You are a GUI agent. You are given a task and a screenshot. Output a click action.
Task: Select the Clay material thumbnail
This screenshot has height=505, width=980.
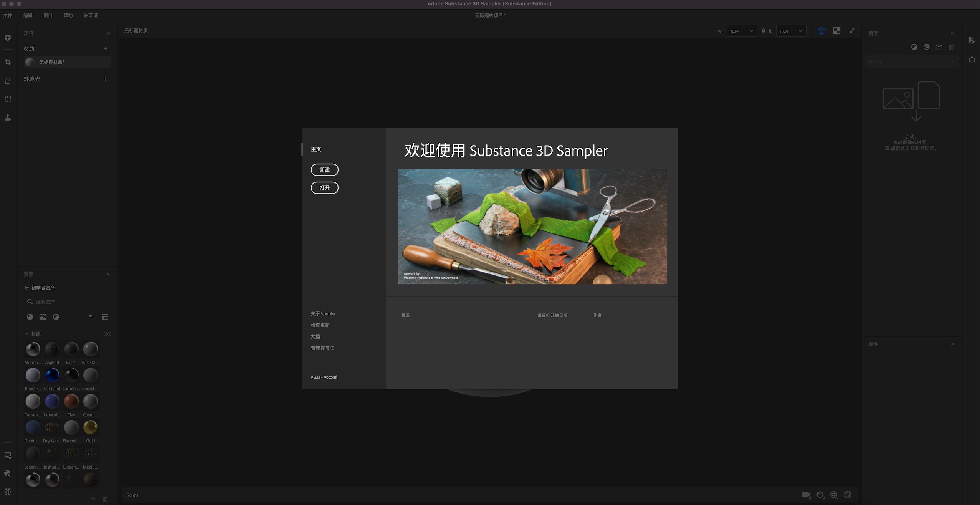click(x=71, y=401)
